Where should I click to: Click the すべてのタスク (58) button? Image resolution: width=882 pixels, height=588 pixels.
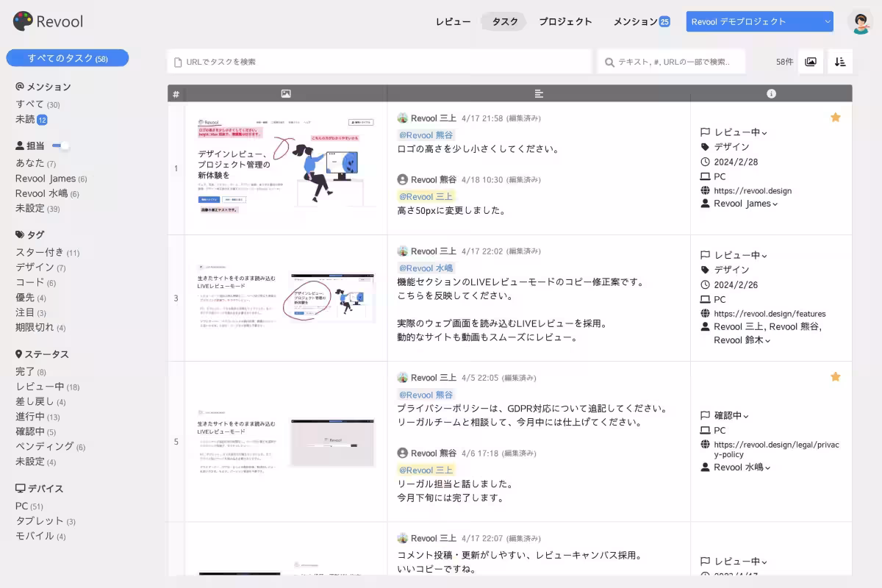point(68,57)
